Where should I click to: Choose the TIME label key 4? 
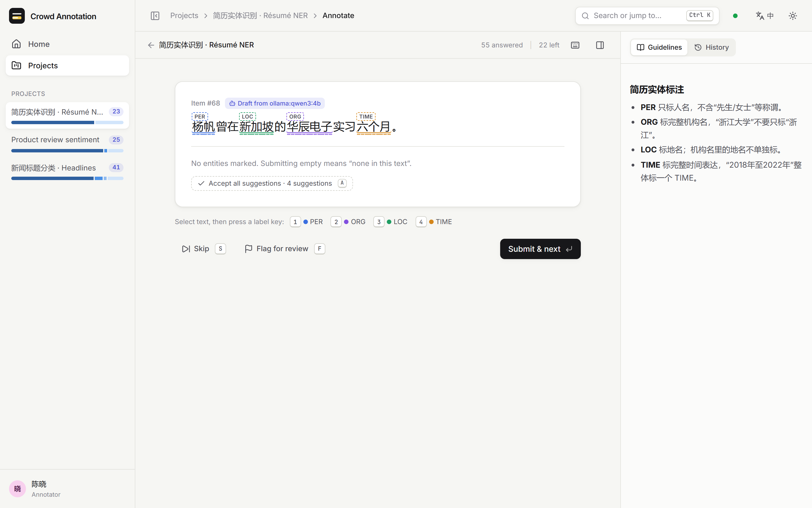[x=434, y=222]
